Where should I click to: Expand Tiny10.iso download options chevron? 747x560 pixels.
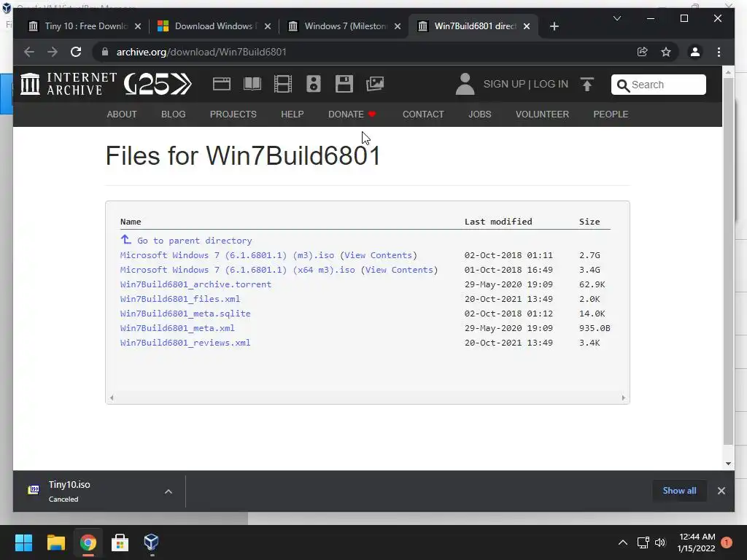coord(169,491)
